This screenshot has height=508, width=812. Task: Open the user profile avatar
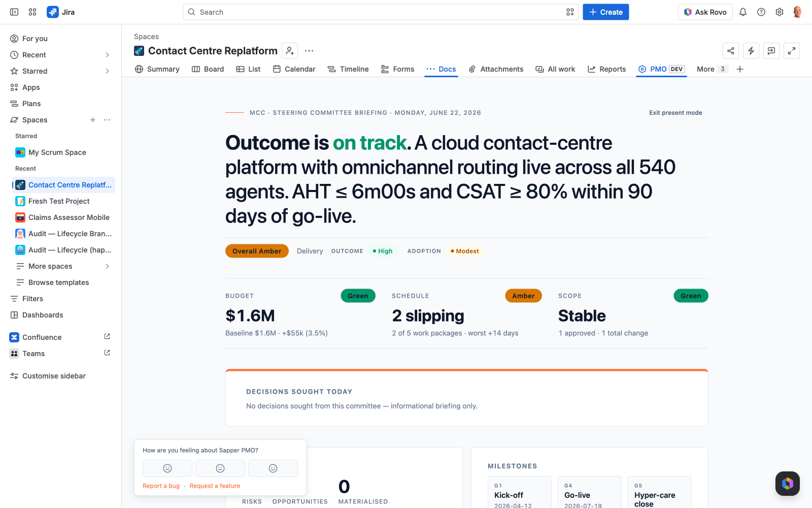point(797,12)
